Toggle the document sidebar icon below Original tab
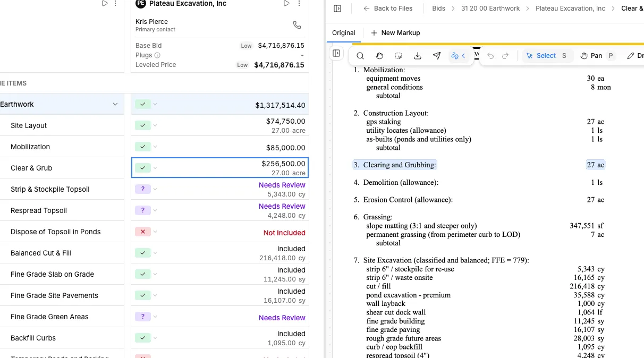 tap(336, 53)
